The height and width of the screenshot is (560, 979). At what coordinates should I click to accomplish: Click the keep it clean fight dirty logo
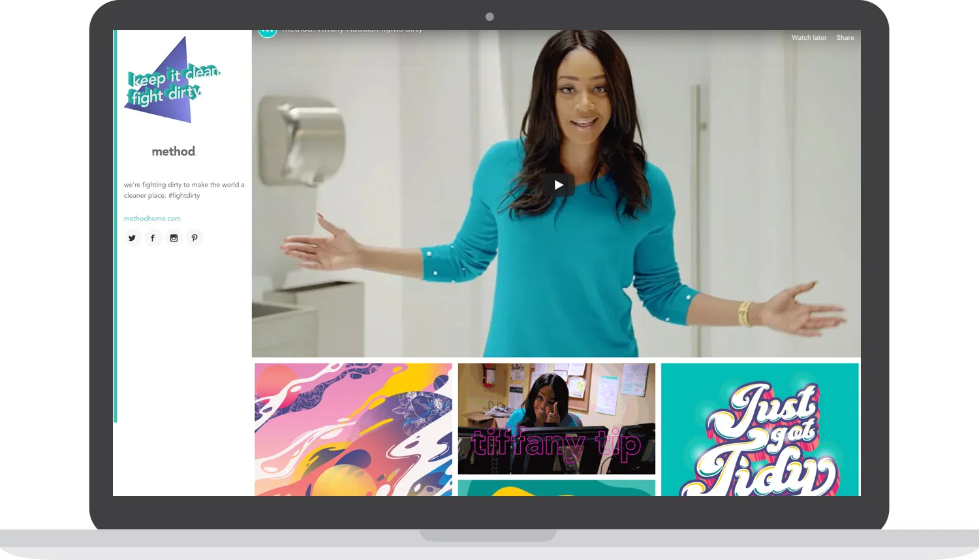pos(173,80)
